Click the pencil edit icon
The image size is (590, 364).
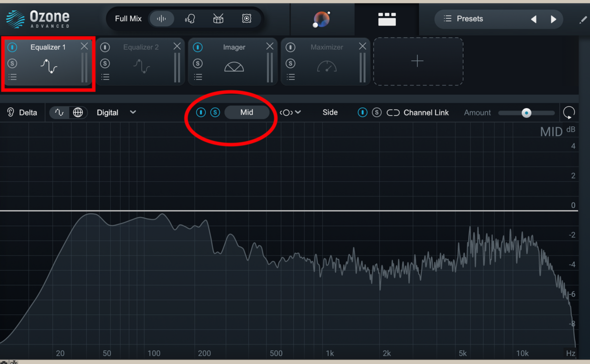click(583, 19)
